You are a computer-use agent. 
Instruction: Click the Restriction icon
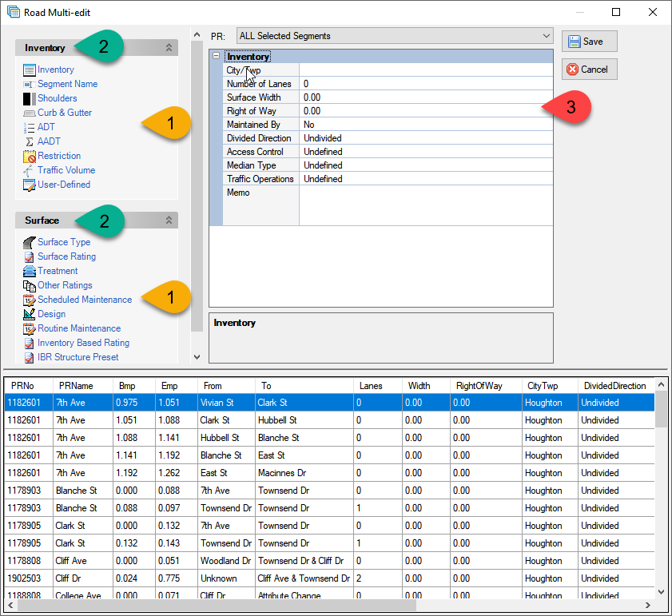click(29, 156)
